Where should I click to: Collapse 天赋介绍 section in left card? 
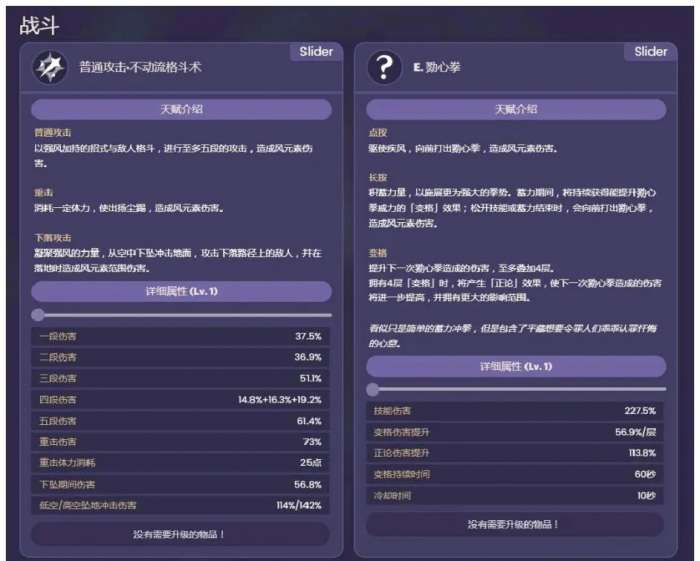[x=181, y=109]
